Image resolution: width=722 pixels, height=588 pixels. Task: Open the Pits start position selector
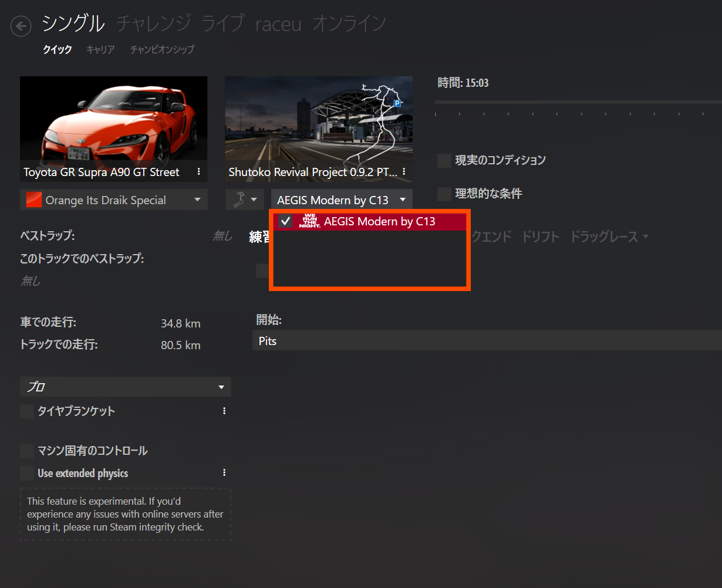tap(487, 341)
